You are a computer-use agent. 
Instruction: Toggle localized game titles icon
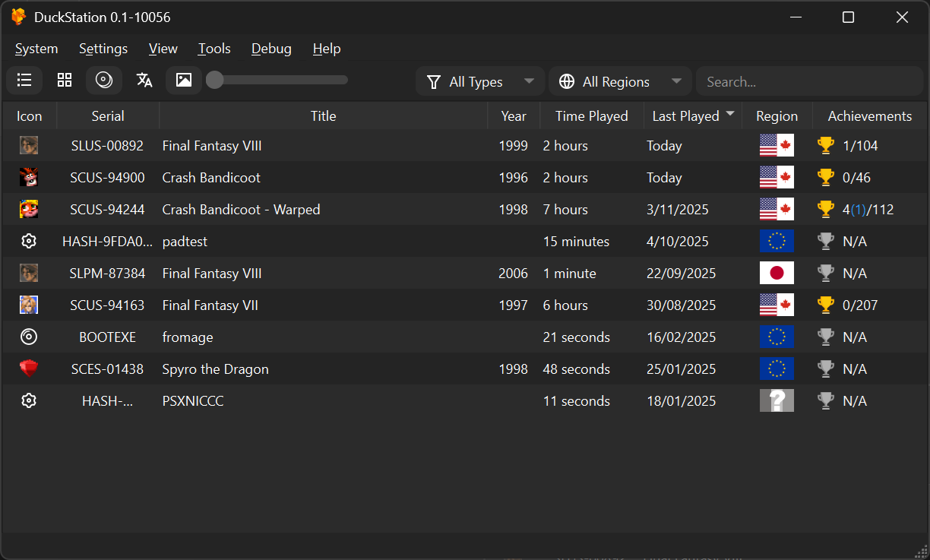[144, 80]
